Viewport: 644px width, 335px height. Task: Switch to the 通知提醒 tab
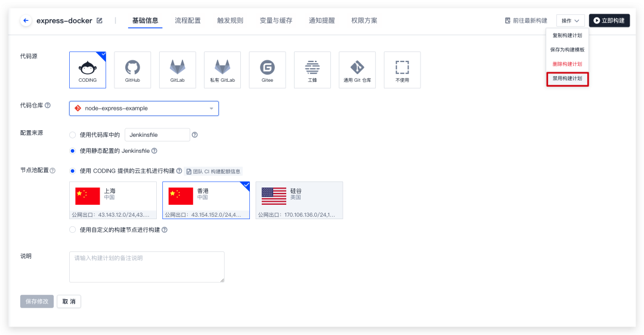tap(321, 20)
